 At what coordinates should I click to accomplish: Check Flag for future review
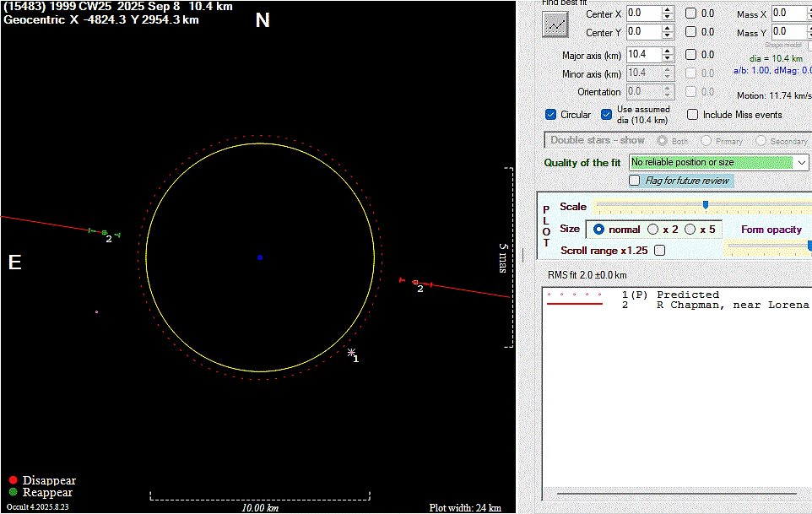click(x=635, y=181)
